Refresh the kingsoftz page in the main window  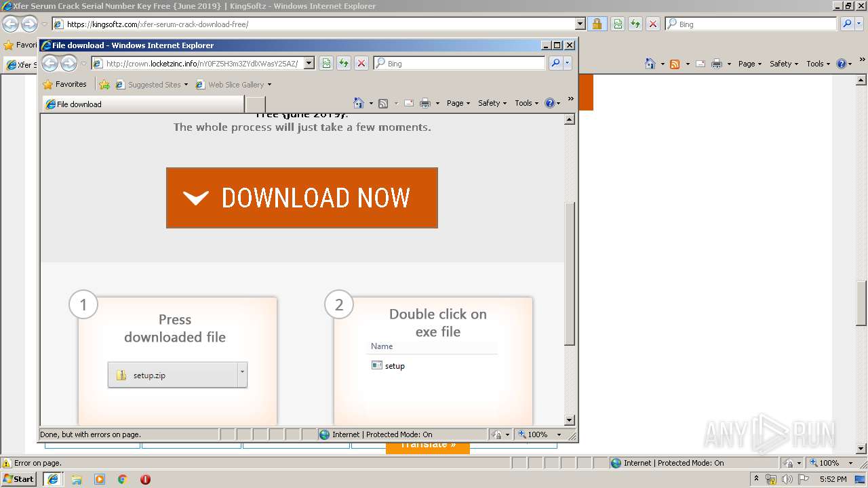635,24
